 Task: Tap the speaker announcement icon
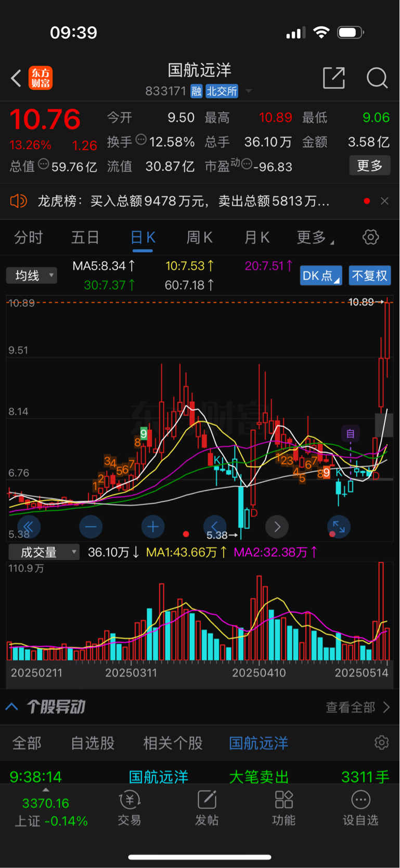[x=18, y=201]
